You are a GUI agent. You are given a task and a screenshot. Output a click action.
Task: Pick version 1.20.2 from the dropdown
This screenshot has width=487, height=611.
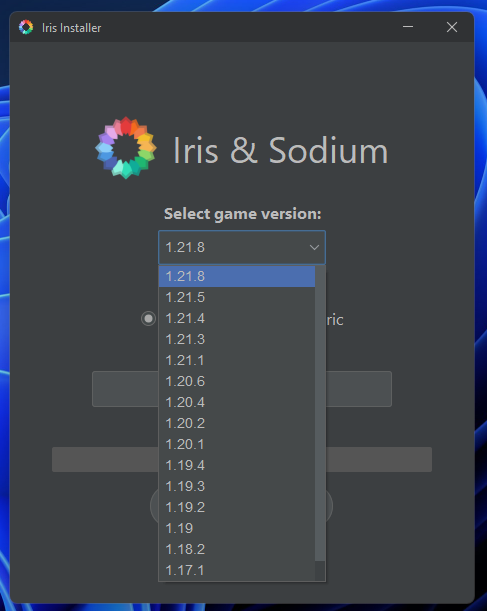click(x=237, y=423)
